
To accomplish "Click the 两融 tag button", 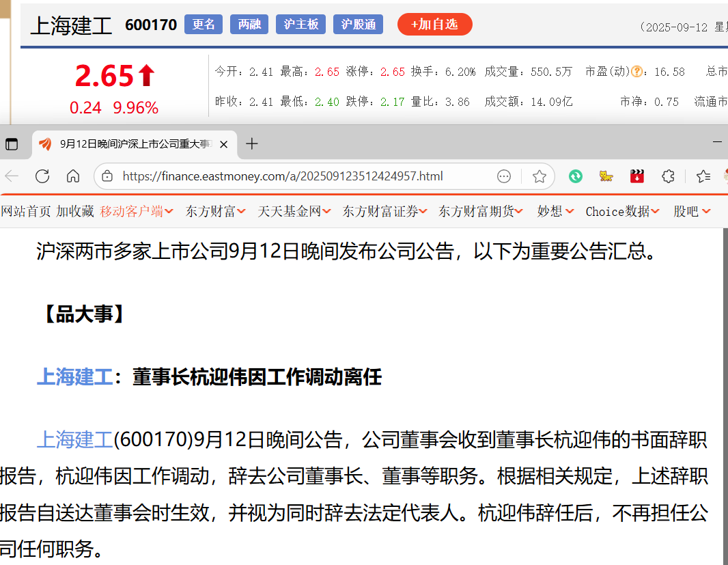I will click(249, 24).
